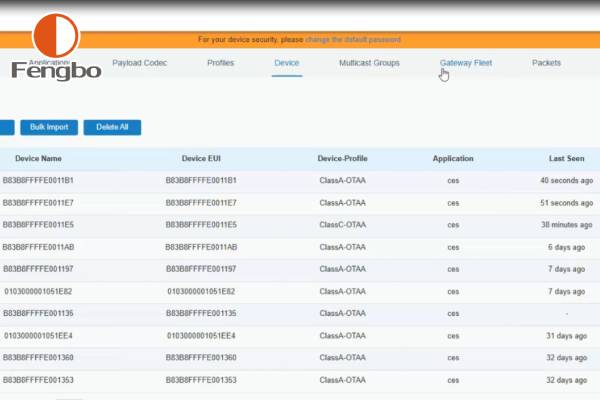Select Device EUI cell B83B8FFFFE001353
The image size is (600, 400).
coord(201,380)
